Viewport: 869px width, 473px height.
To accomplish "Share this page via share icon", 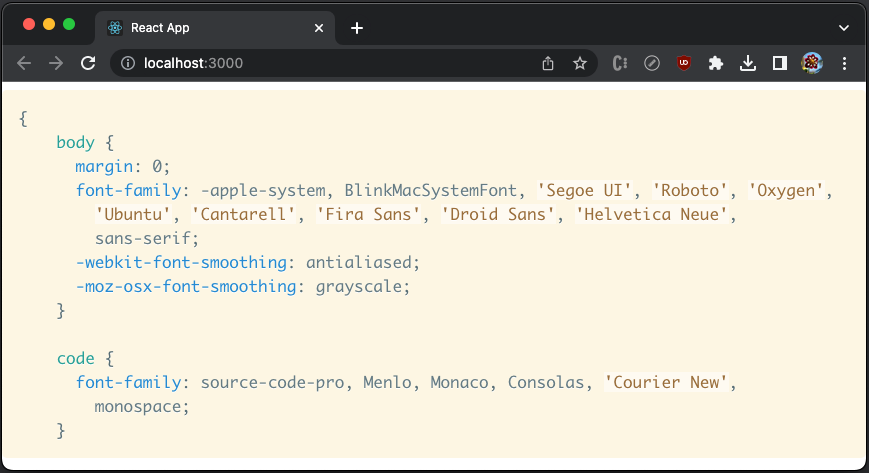I will coord(548,63).
